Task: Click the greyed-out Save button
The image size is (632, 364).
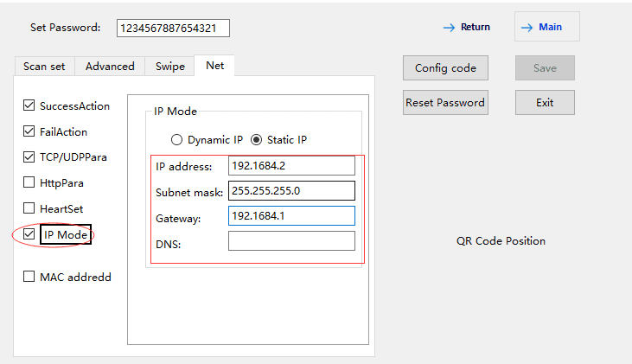Action: 545,68
